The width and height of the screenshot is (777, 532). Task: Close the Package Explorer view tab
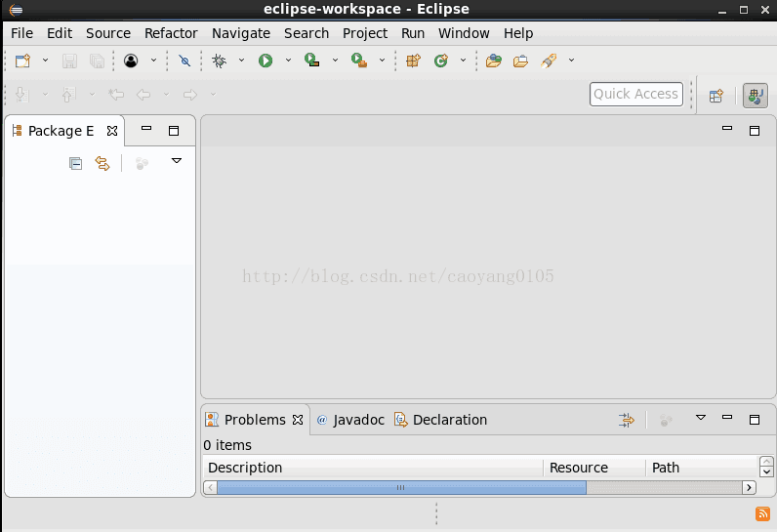click(112, 131)
